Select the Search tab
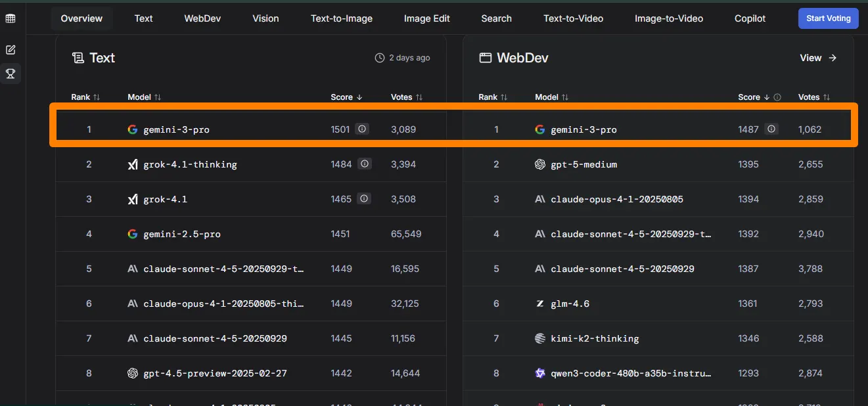The image size is (868, 406). click(x=496, y=18)
